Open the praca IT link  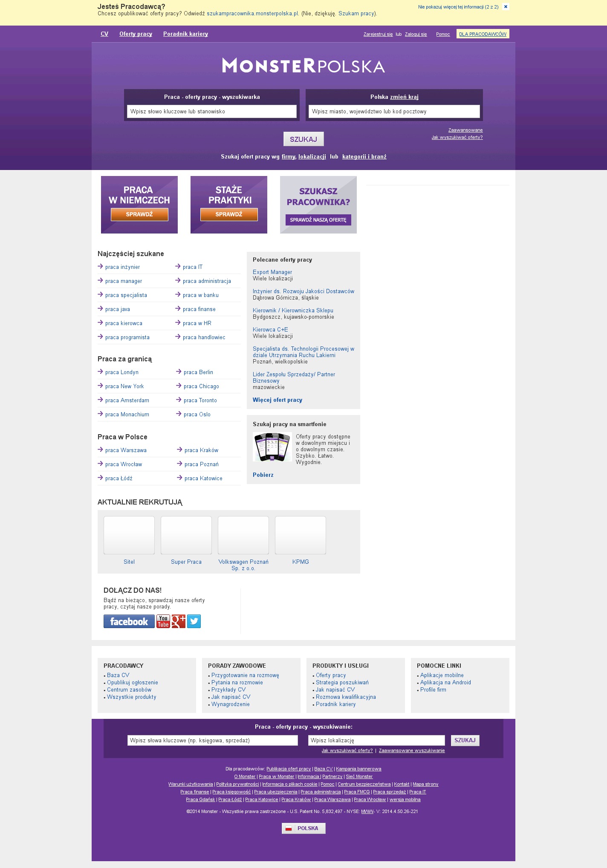click(x=193, y=267)
